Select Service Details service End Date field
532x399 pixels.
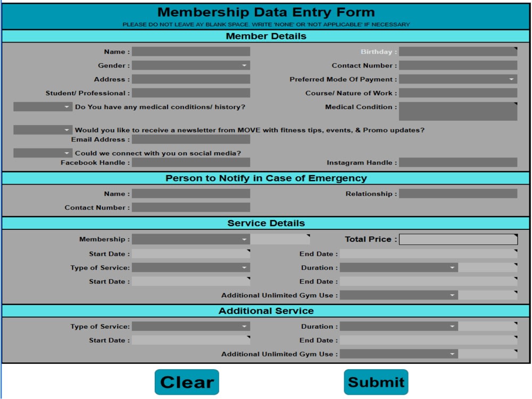(x=428, y=281)
